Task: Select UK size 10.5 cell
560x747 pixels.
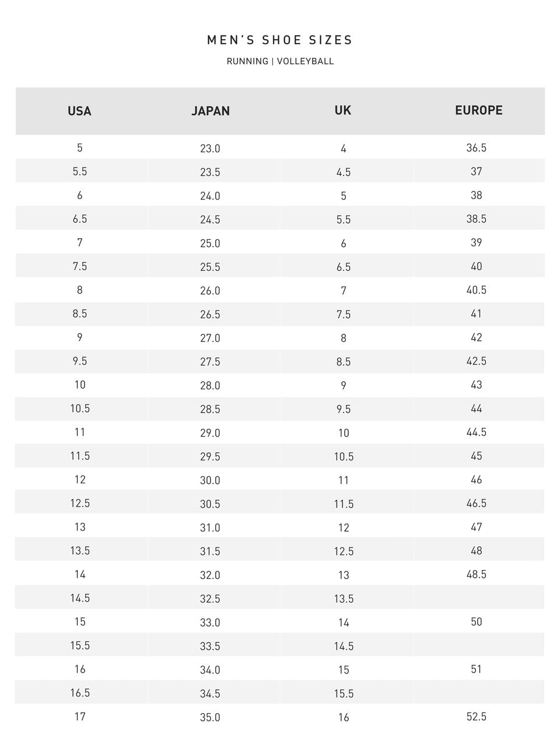Action: (x=344, y=456)
